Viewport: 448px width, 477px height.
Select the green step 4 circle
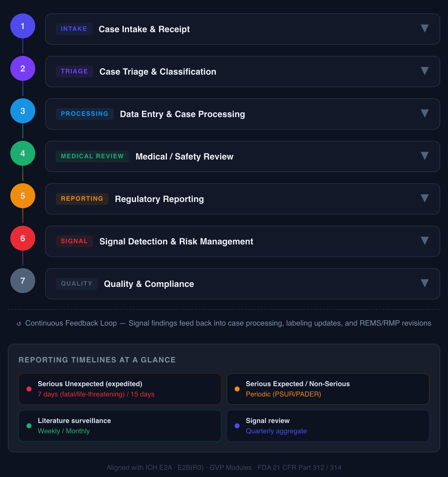(x=23, y=153)
